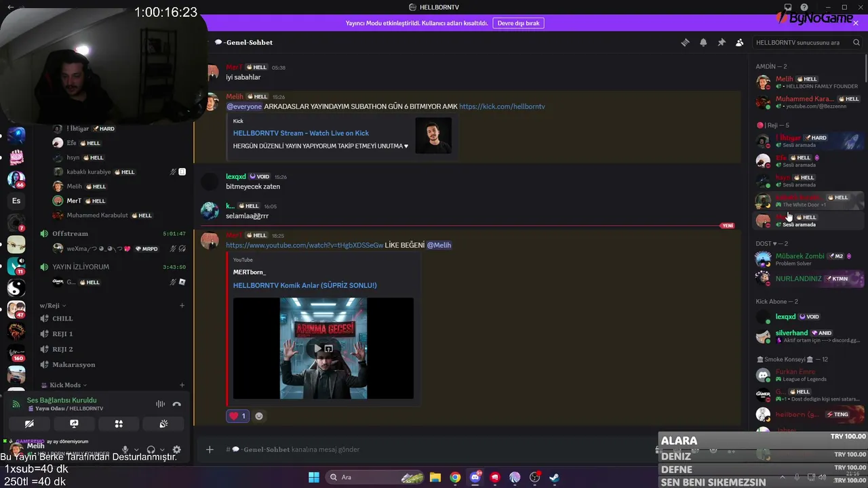868x488 pixels.
Task: Open the inbox icon in title bar
Action: [x=788, y=7]
